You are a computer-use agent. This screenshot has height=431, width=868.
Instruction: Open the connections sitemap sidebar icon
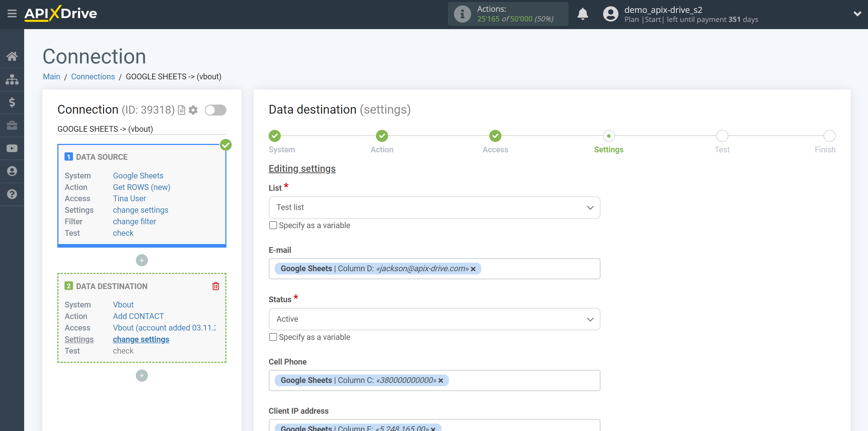(12, 80)
